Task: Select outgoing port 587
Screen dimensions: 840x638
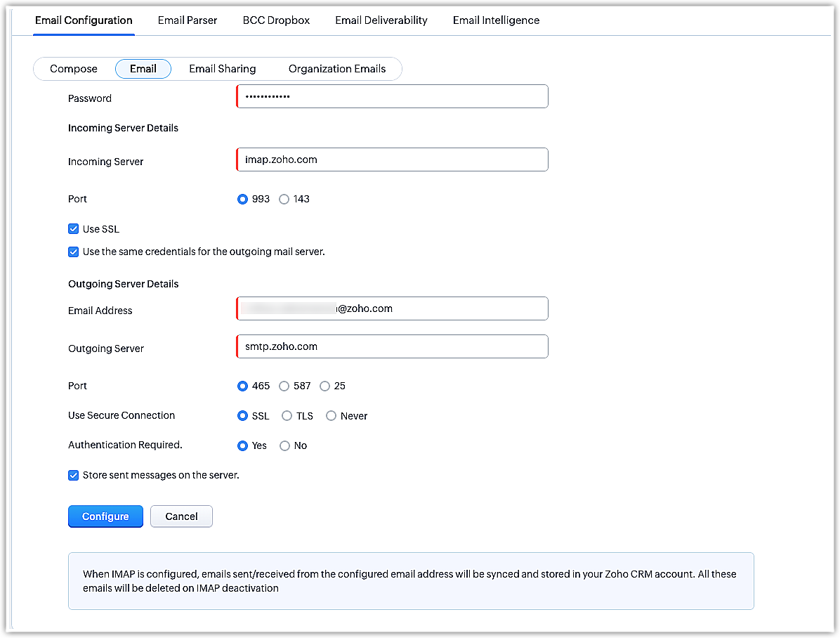Action: coord(284,386)
